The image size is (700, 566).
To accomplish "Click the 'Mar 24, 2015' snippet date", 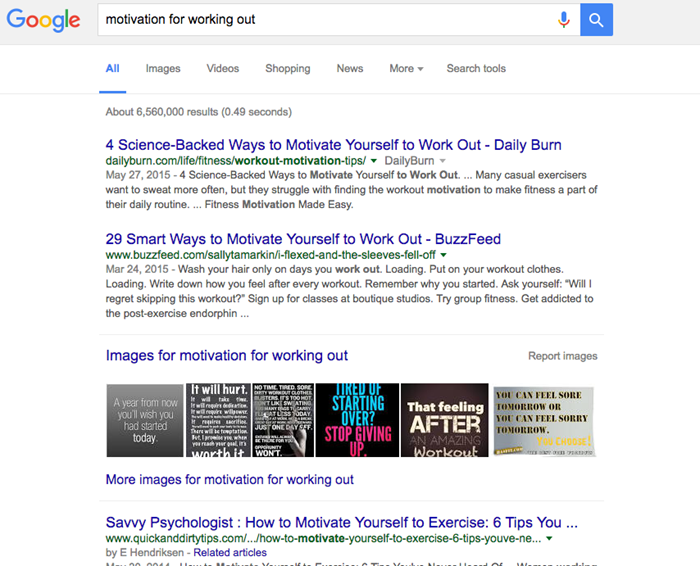I will tap(137, 269).
